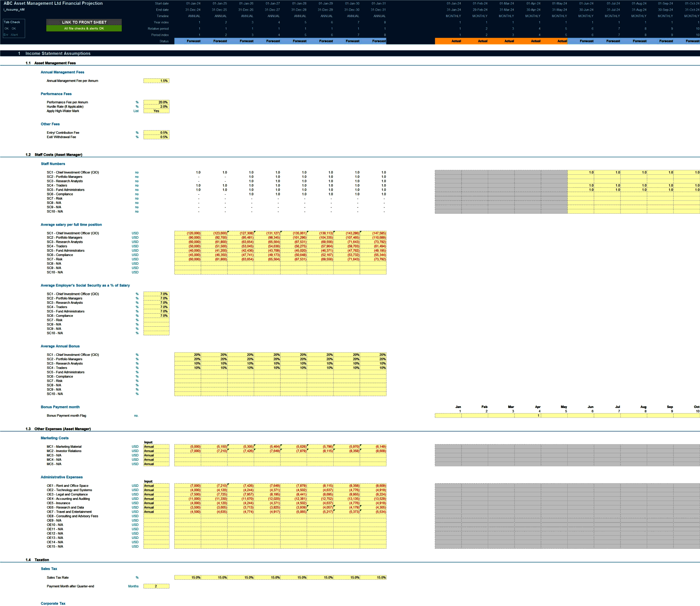The width and height of the screenshot is (700, 606).
Task: Select the OE15 - N/A empty input list cell
Action: pyautogui.click(x=156, y=547)
